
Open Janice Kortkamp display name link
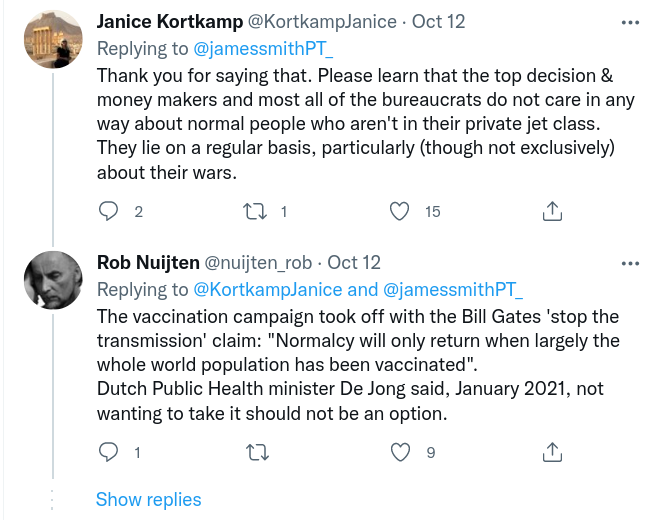click(170, 21)
